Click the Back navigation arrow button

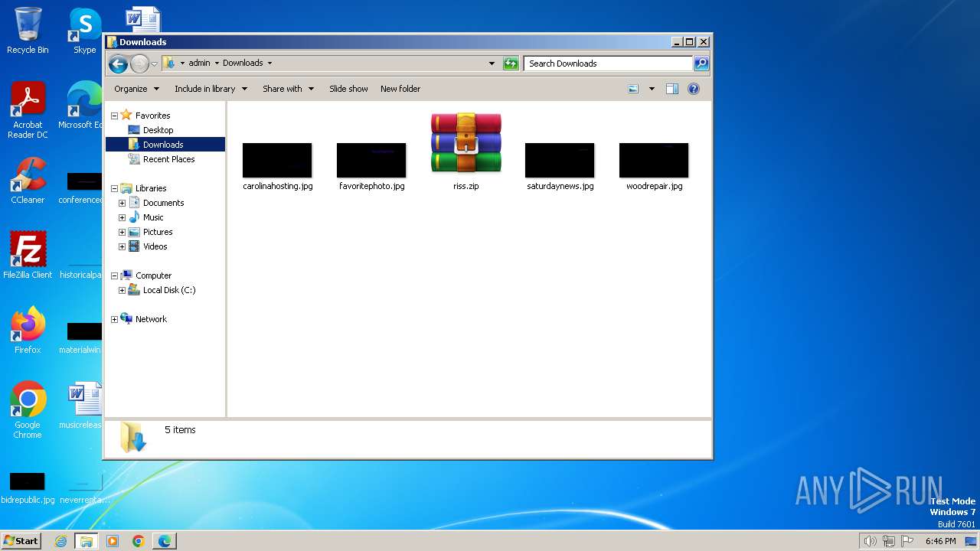click(x=118, y=64)
